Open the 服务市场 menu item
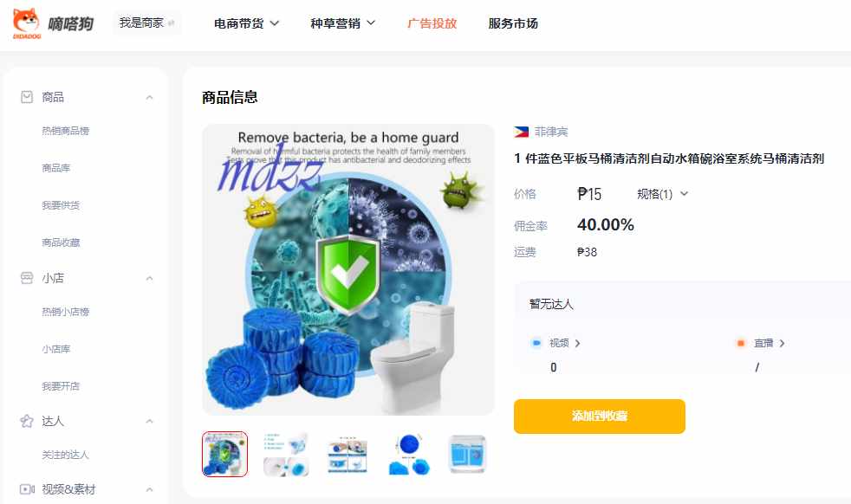851x504 pixels. click(x=513, y=23)
